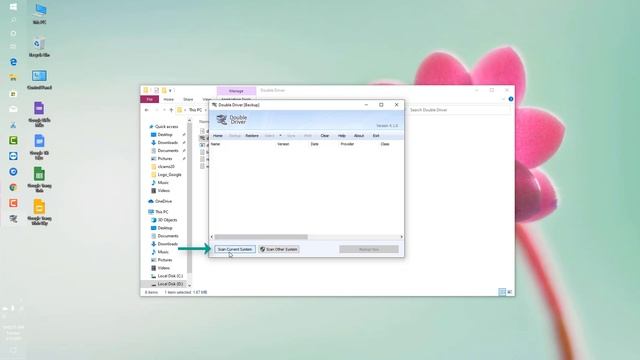
Task: Select the blue Google Docs desktop shortcut
Action: (39, 147)
